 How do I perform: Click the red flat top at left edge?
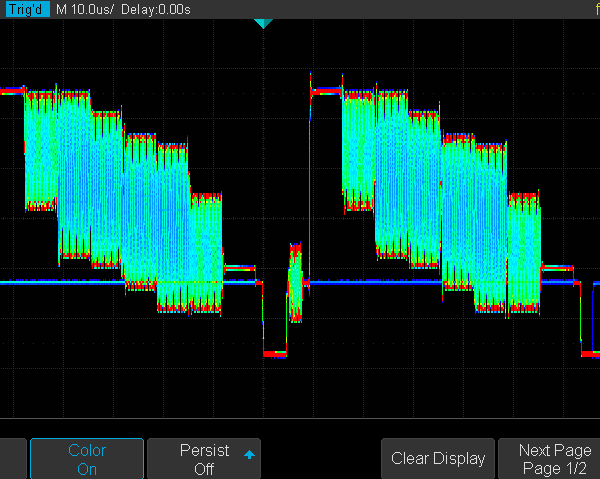point(11,90)
